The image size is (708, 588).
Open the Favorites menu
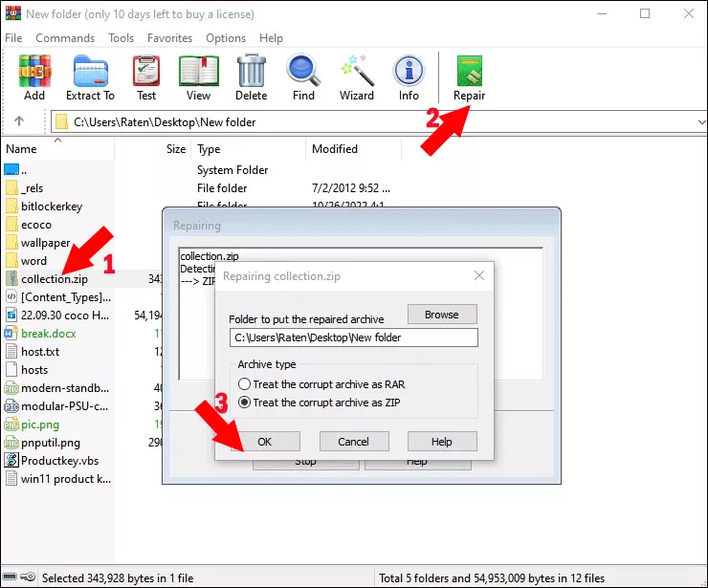pos(169,38)
